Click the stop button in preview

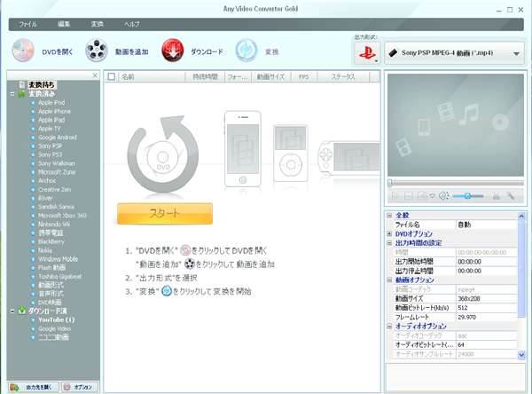tap(409, 196)
